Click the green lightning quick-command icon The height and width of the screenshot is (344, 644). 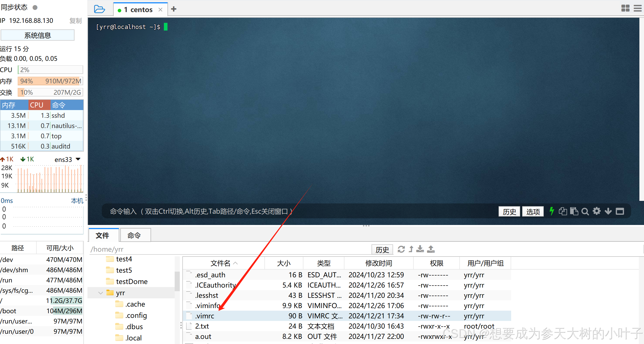coord(552,211)
